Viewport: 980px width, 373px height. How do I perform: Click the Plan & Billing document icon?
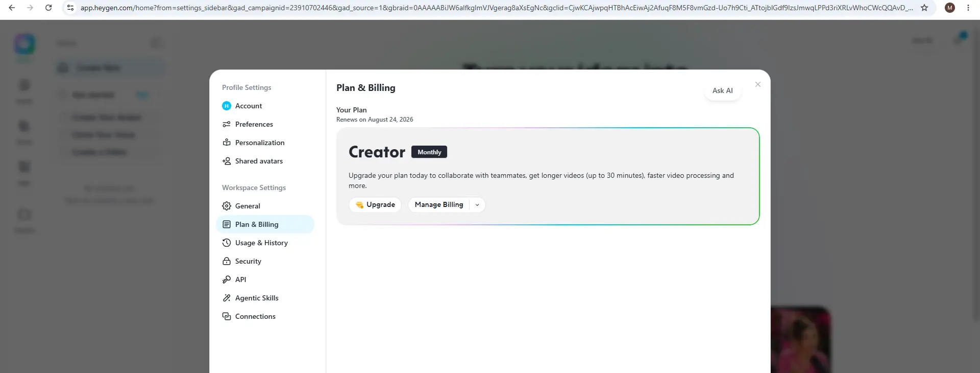tap(227, 224)
